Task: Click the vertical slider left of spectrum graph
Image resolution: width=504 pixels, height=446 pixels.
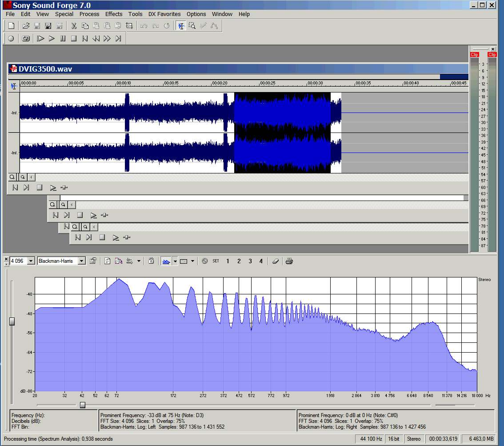Action: coord(12,321)
